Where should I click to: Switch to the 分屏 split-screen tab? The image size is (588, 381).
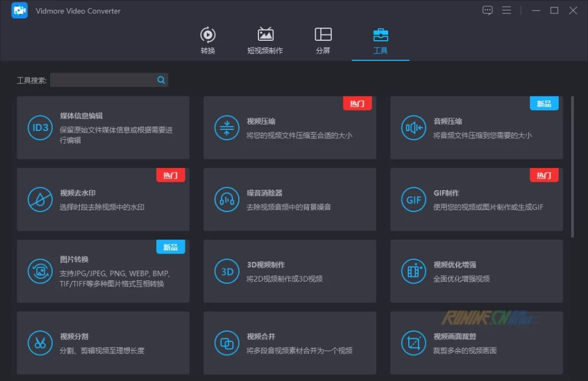pos(323,40)
